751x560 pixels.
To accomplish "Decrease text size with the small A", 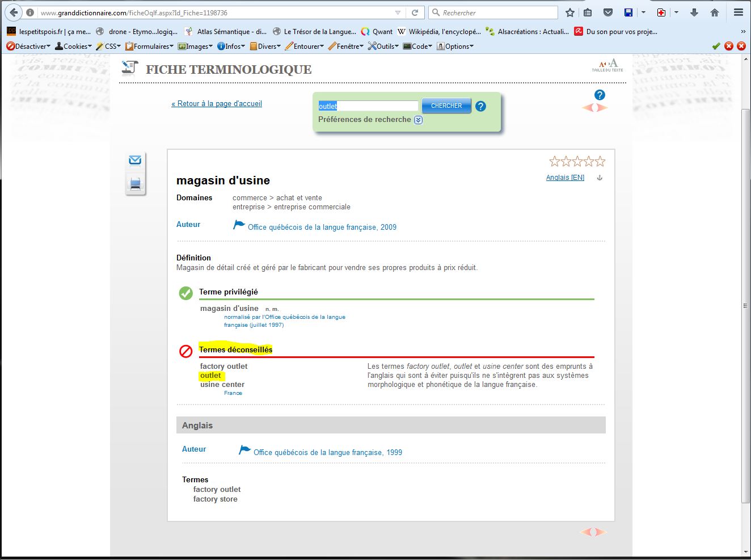I will point(602,64).
